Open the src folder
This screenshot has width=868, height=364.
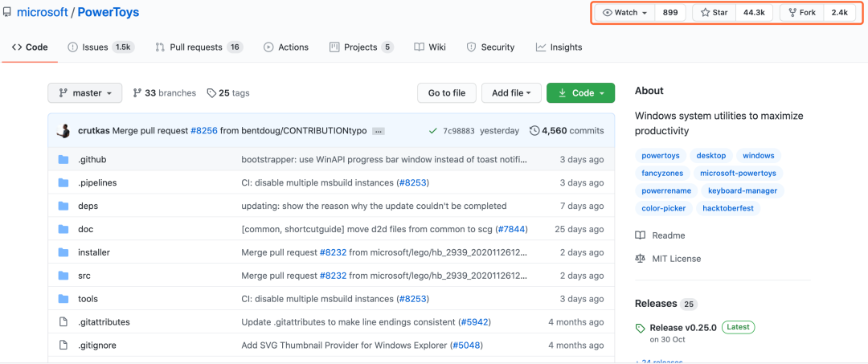click(84, 276)
